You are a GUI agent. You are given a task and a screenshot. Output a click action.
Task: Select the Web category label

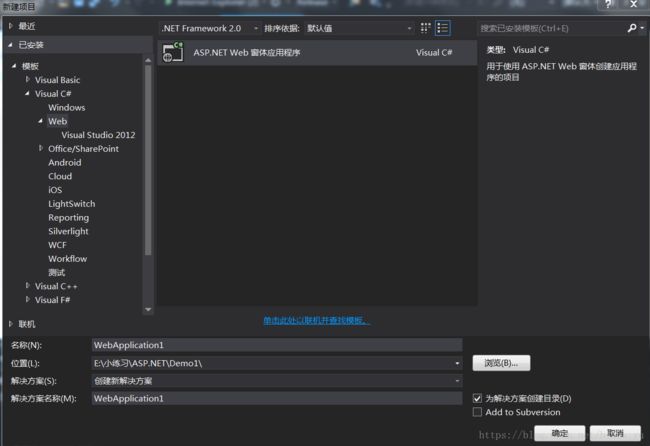click(57, 121)
